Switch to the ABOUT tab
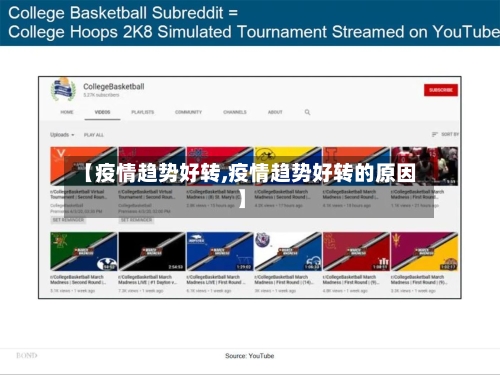500x375 pixels. [275, 112]
